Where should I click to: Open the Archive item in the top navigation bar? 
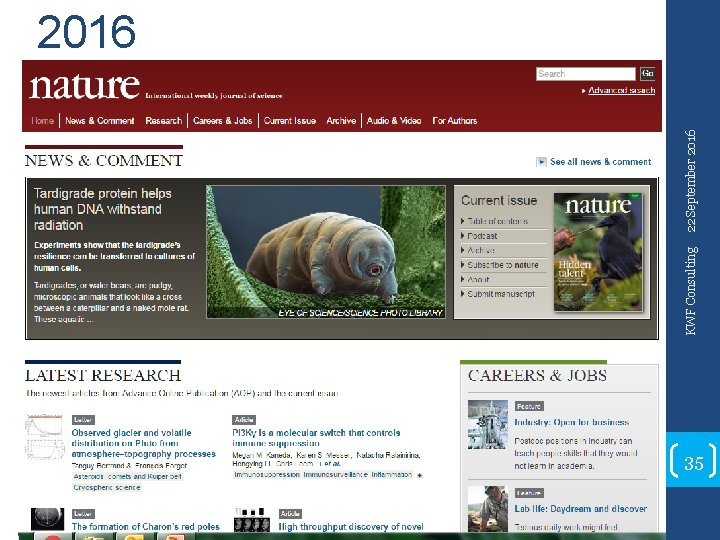341,121
